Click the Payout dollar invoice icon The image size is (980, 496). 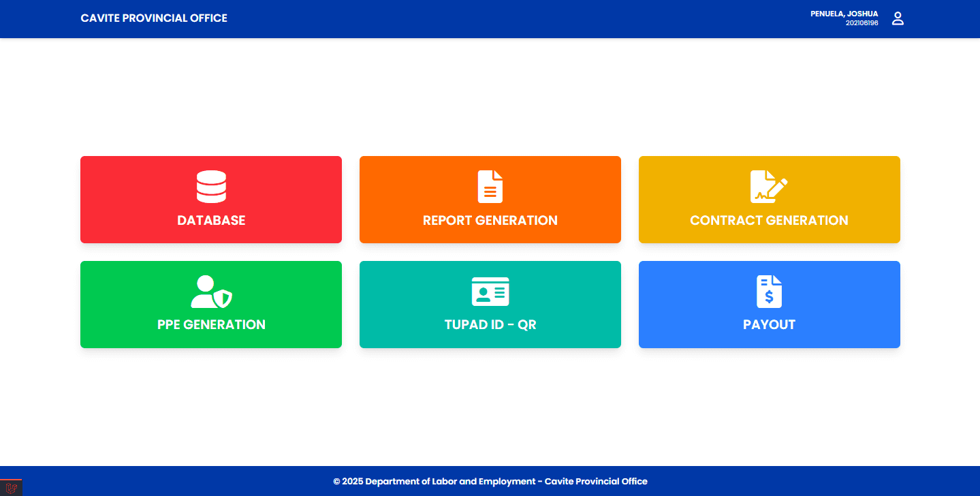point(769,292)
